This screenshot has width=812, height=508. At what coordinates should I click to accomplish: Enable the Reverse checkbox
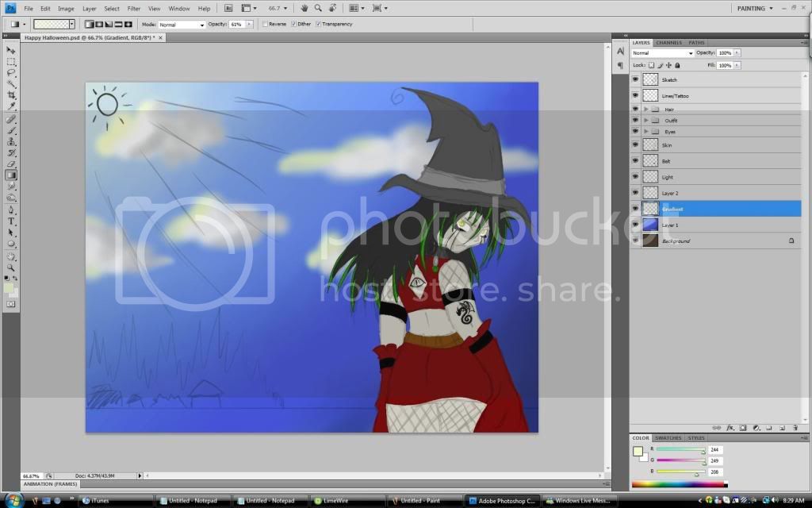[x=265, y=25]
